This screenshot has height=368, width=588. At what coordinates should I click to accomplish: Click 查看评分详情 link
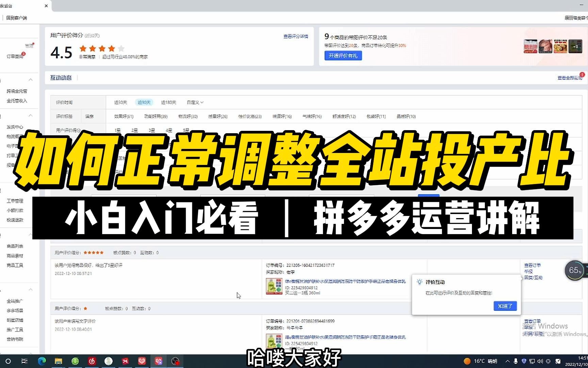pyautogui.click(x=296, y=36)
